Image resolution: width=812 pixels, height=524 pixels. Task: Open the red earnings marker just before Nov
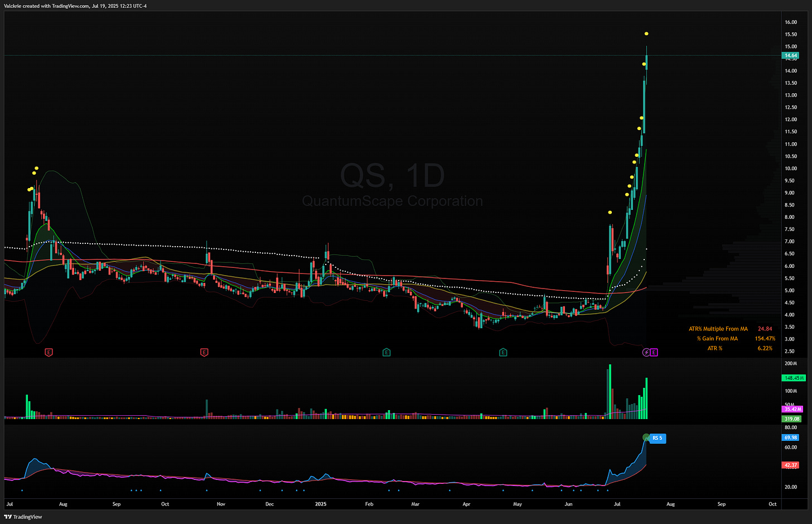click(x=204, y=352)
